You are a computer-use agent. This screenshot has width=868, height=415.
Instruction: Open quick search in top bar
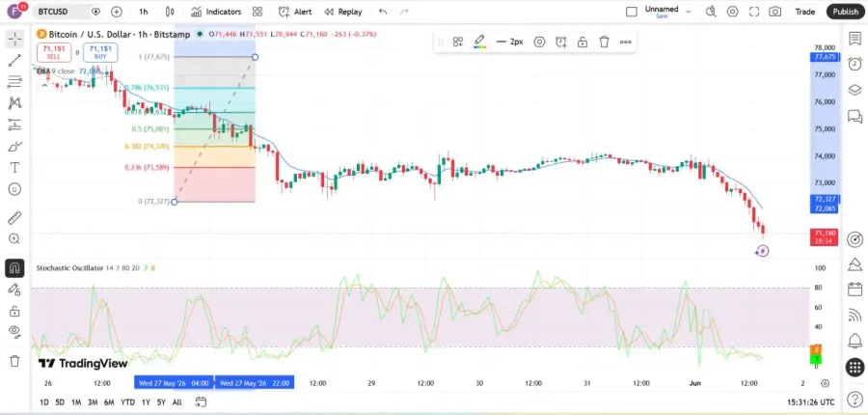(712, 12)
